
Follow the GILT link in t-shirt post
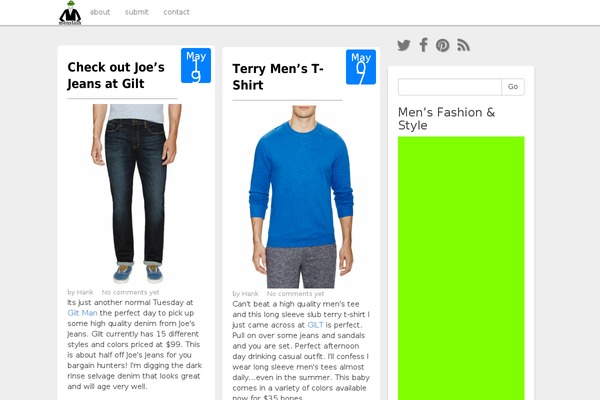coord(315,325)
